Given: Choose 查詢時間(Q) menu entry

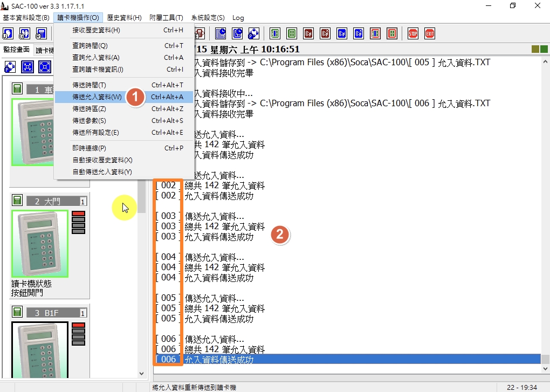Looking at the screenshot, I should [124, 46].
